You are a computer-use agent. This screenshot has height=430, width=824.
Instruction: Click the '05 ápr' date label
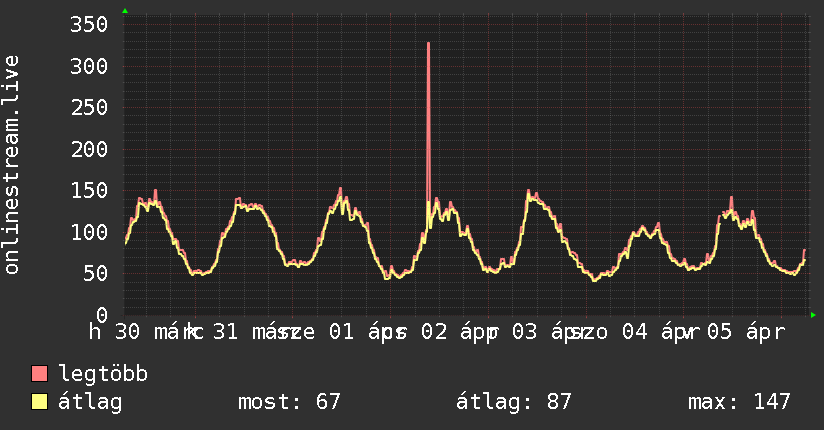(x=746, y=333)
